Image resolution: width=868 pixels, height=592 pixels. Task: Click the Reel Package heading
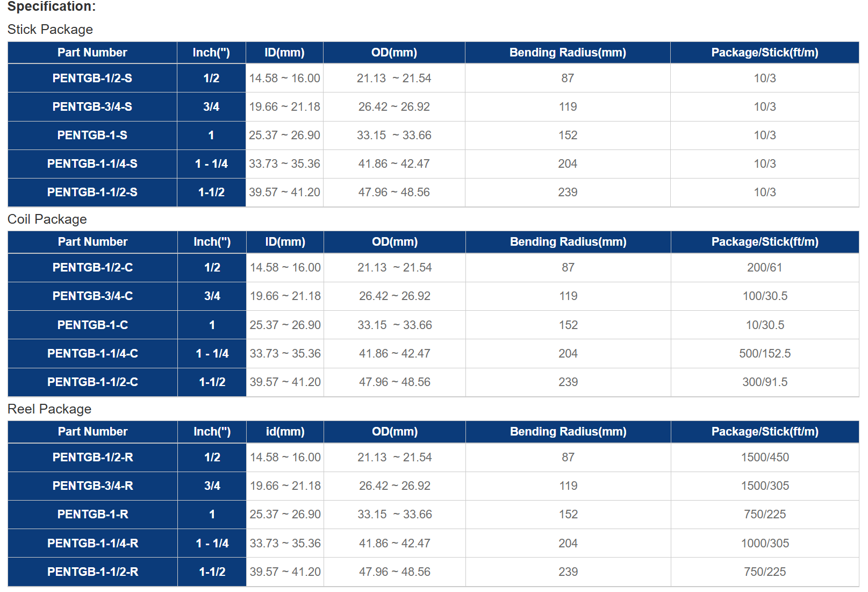(x=49, y=409)
